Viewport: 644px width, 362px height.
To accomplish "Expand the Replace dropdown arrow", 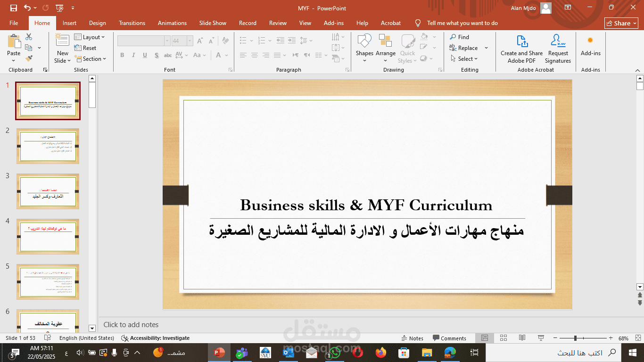I will (x=486, y=48).
